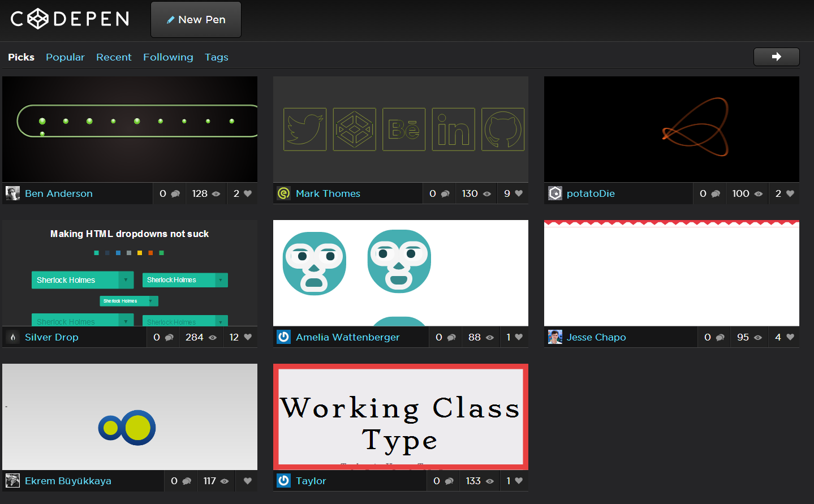Image resolution: width=814 pixels, height=504 pixels.
Task: Toggle the heart on Ekrem Büyükkaya's pen
Action: pyautogui.click(x=247, y=480)
